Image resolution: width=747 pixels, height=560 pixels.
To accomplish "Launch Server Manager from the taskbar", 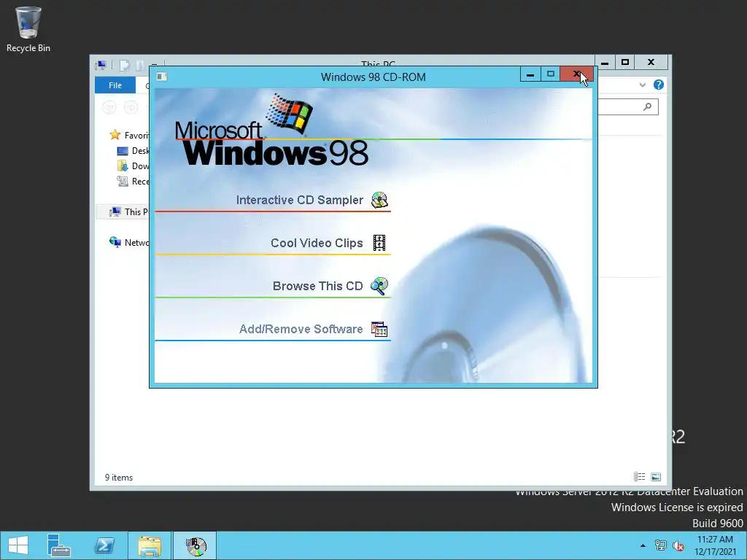I will coord(59,545).
